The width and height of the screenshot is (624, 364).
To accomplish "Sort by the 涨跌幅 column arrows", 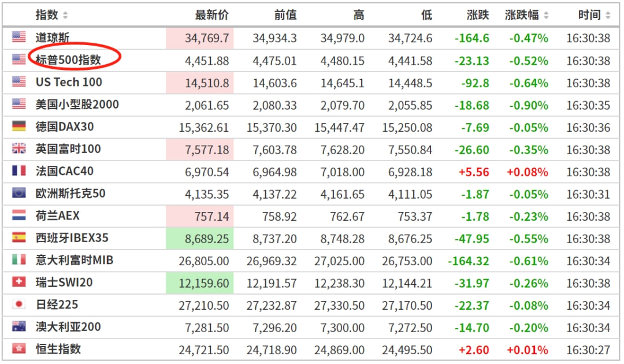I will [546, 16].
